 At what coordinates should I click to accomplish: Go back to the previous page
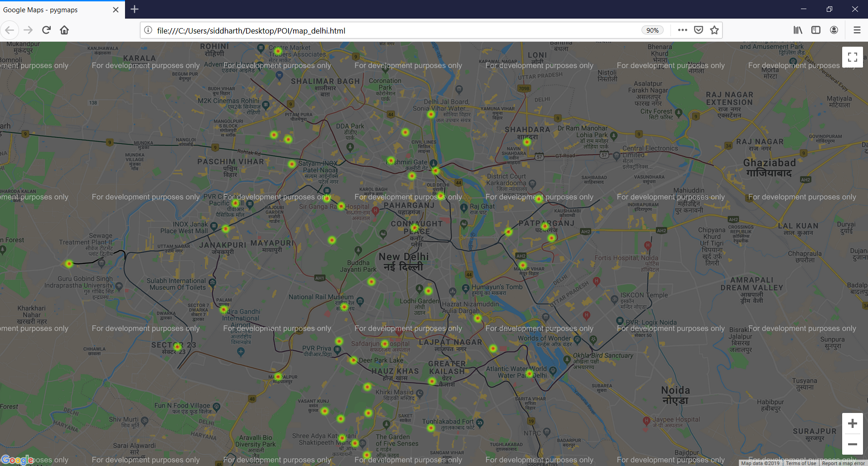point(10,30)
